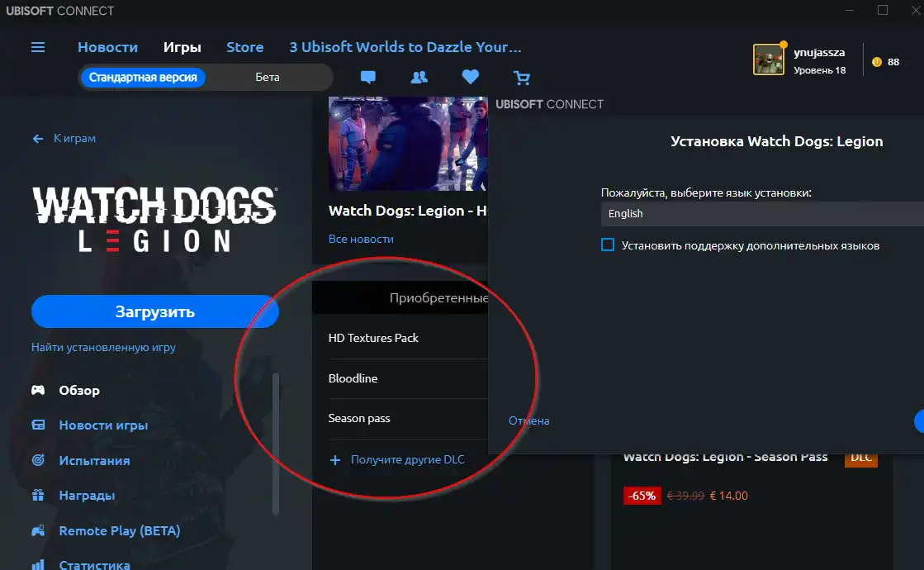Select Remote Play (BETA) in the sidebar
This screenshot has width=924, height=570.
coord(120,530)
